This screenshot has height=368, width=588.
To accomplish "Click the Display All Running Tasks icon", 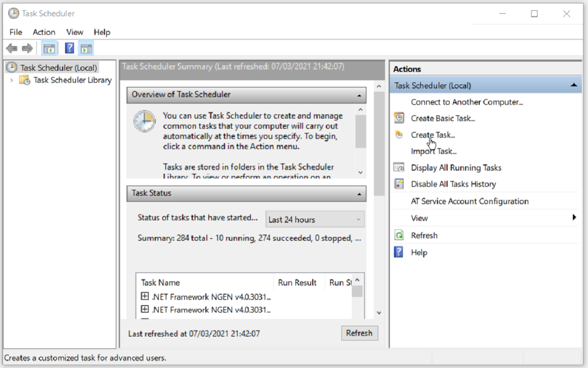I will click(x=399, y=168).
